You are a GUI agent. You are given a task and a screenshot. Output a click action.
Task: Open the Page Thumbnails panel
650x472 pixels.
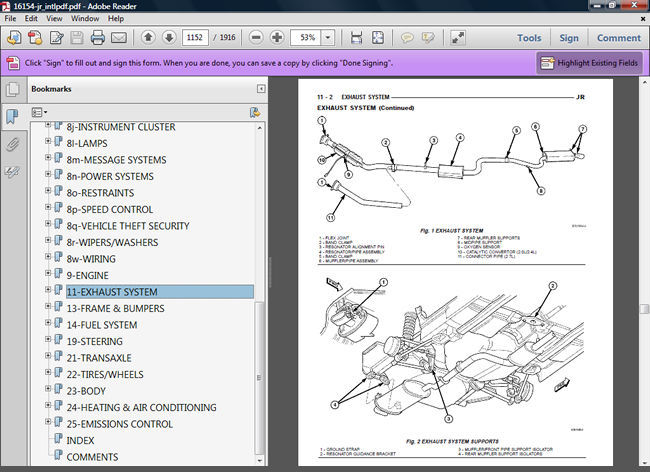[x=13, y=90]
